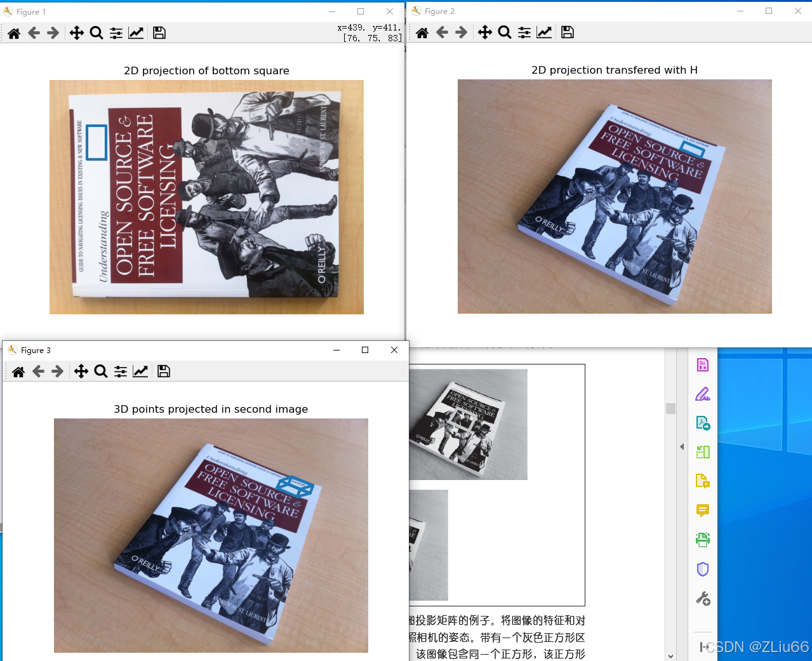The height and width of the screenshot is (661, 812).
Task: Click the Back arrow in Figure 3
Action: [x=38, y=371]
